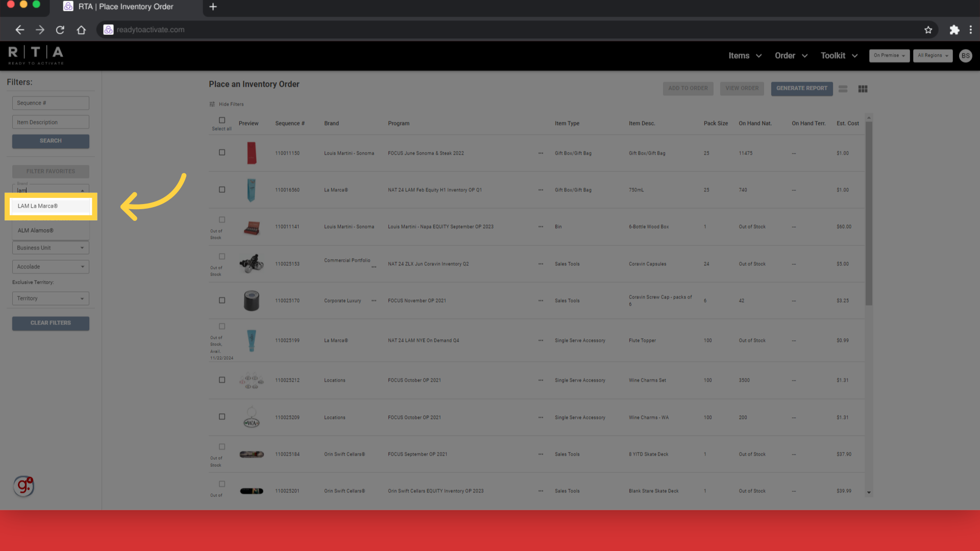Focus the Sequence # input field
This screenshot has width=980, height=551.
(x=51, y=103)
